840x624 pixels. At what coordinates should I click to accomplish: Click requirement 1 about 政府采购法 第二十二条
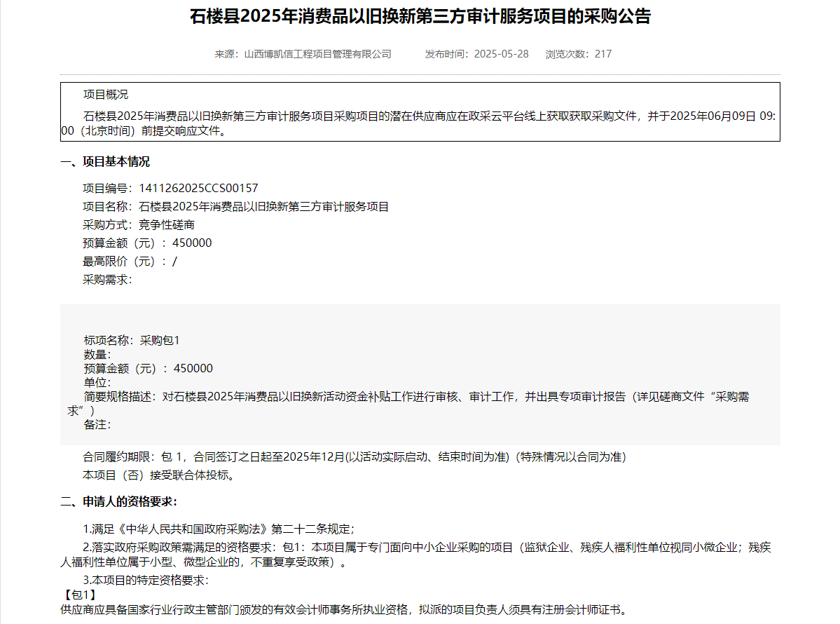pos(219,529)
